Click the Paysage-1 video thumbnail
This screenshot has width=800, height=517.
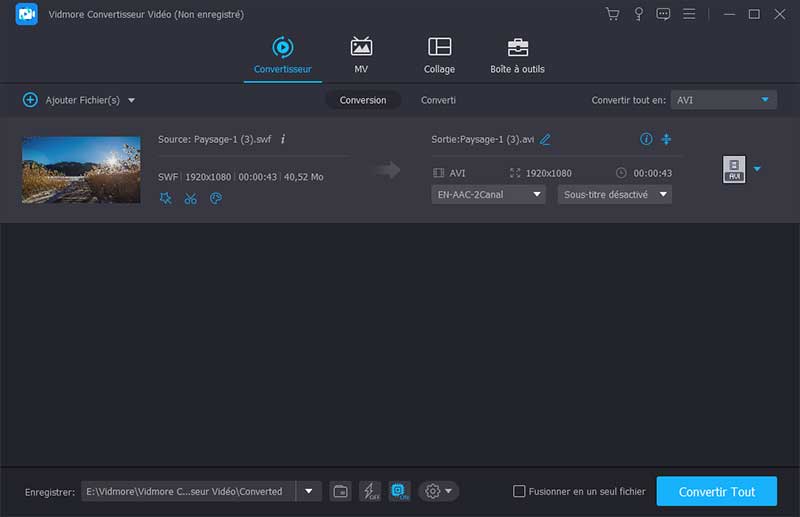(x=81, y=170)
